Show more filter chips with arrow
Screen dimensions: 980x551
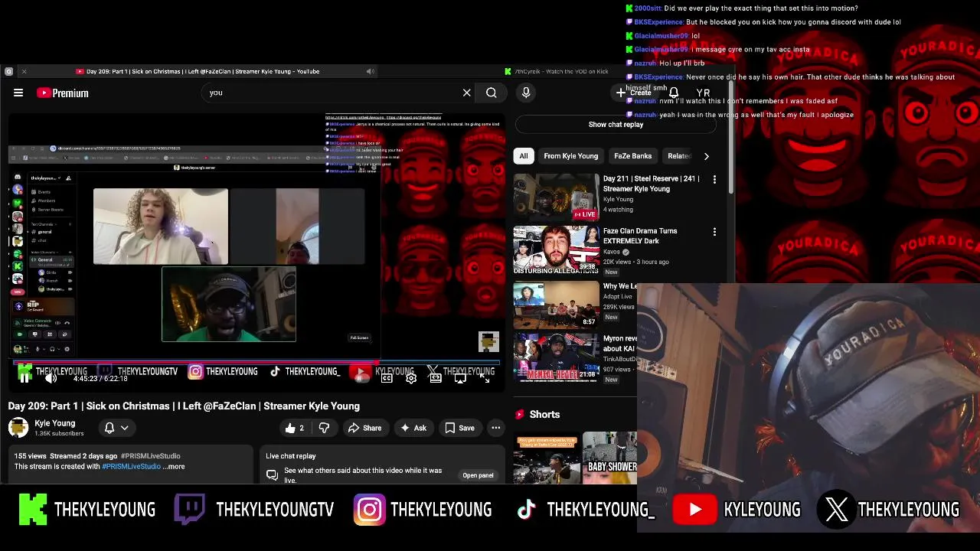click(706, 156)
